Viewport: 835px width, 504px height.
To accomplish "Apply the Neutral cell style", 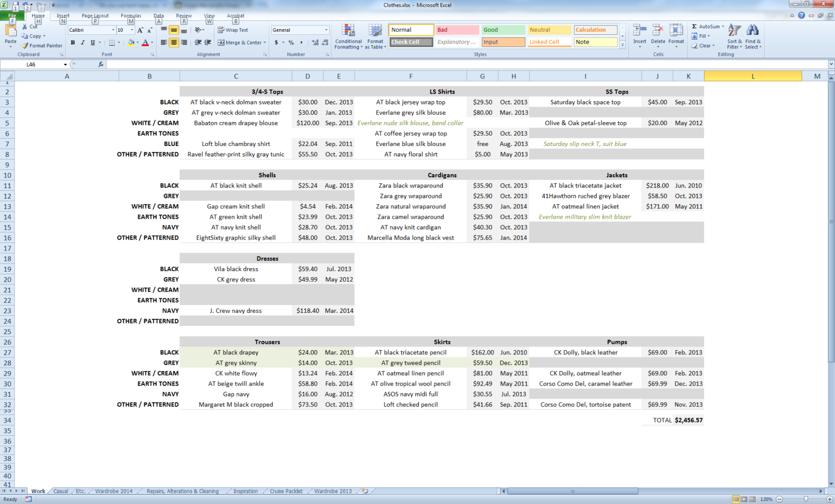I will (x=549, y=30).
